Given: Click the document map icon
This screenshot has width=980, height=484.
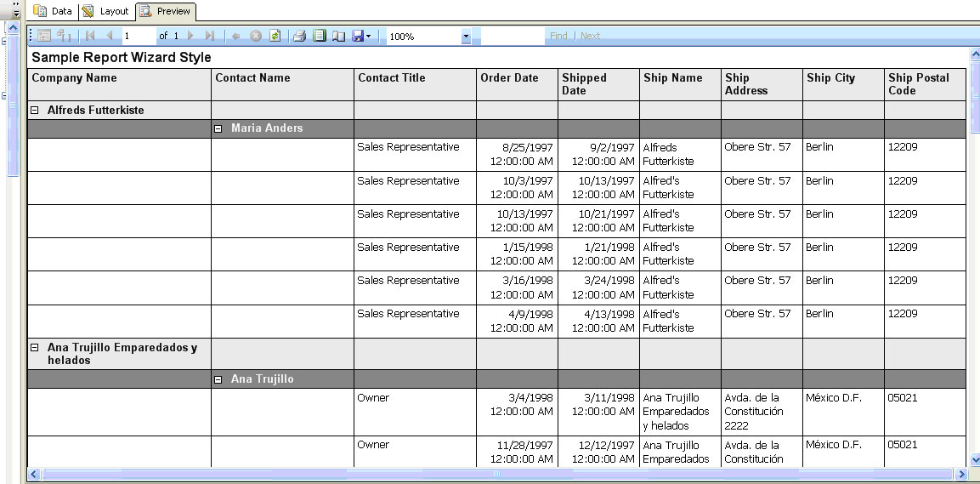Looking at the screenshot, I should click(x=64, y=37).
